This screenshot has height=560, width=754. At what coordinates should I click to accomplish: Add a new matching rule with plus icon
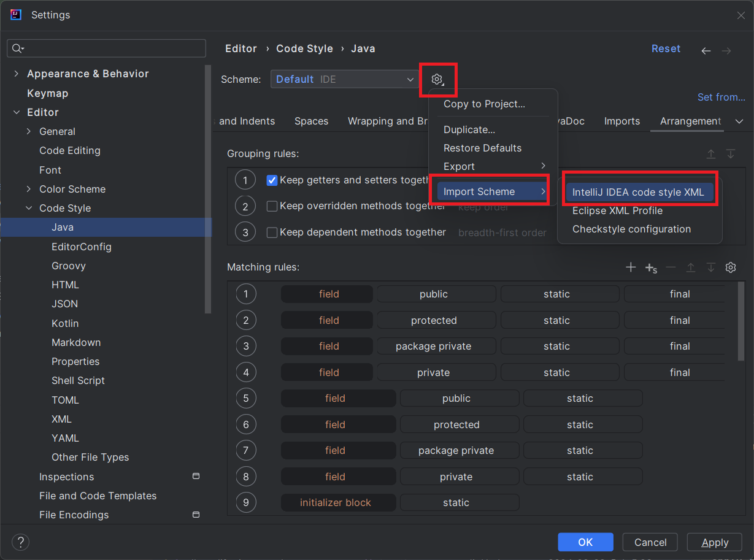point(631,267)
